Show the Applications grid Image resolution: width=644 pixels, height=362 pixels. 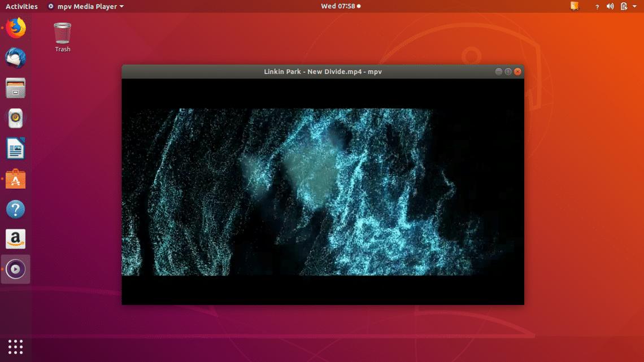15,347
